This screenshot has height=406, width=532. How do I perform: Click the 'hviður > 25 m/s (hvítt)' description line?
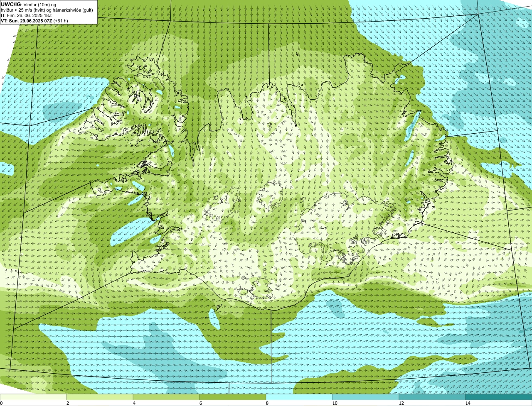pyautogui.click(x=47, y=10)
